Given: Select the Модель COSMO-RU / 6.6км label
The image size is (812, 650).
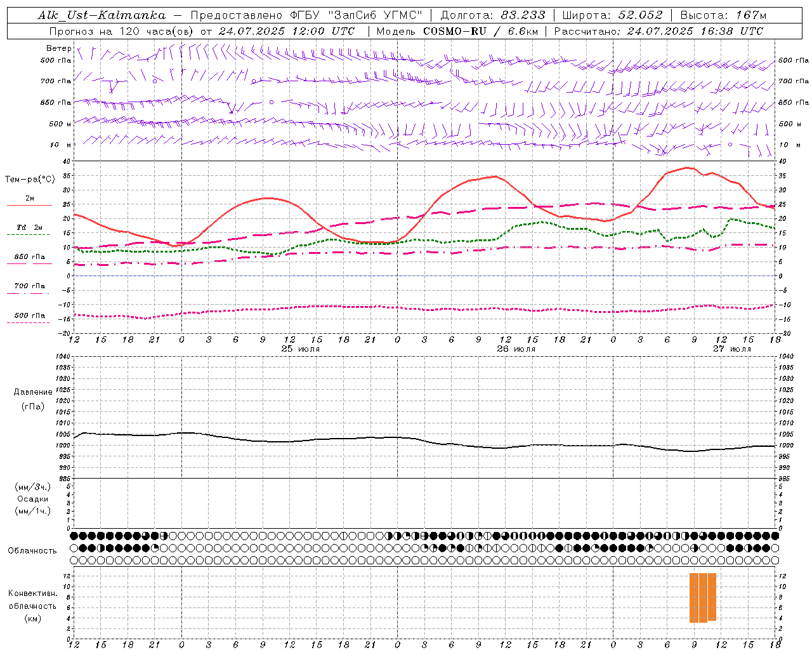Looking at the screenshot, I should 457,31.
